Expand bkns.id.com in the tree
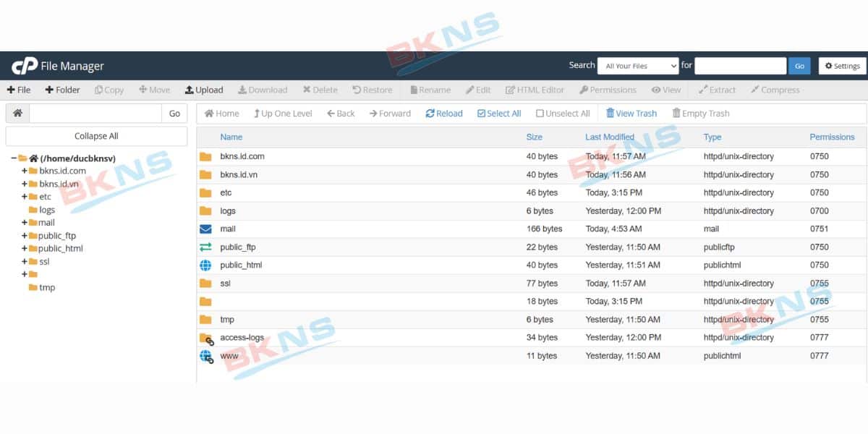 (25, 171)
